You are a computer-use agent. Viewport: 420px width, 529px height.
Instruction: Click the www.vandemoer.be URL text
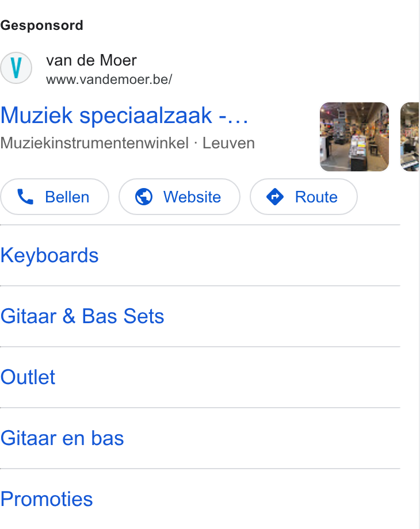point(109,79)
